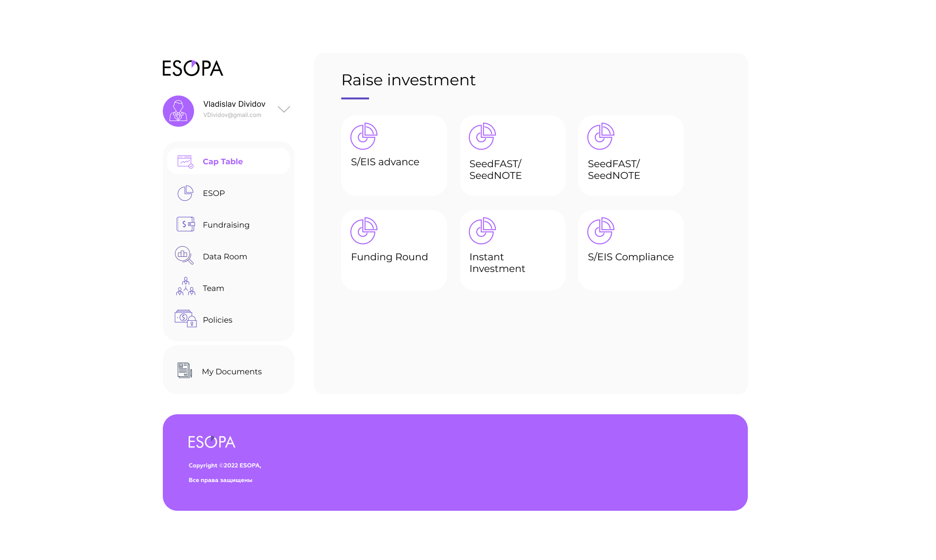The width and height of the screenshot is (936, 560).
Task: Click the Fundraising wallet icon
Action: (x=185, y=224)
